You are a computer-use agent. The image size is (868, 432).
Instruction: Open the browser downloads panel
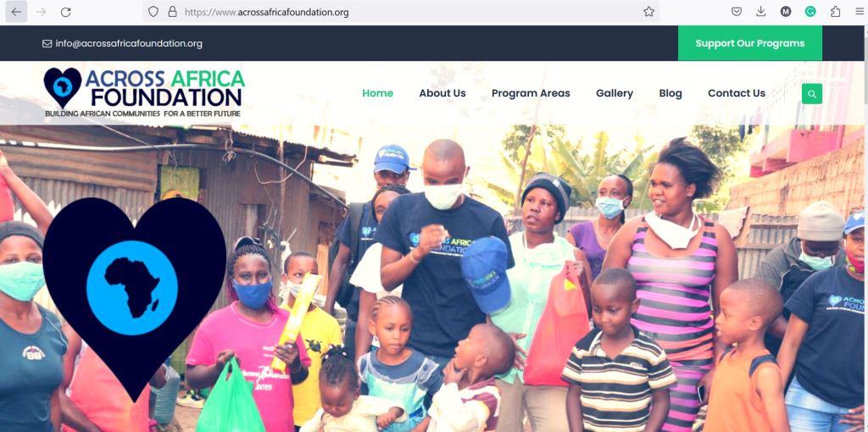pyautogui.click(x=761, y=12)
